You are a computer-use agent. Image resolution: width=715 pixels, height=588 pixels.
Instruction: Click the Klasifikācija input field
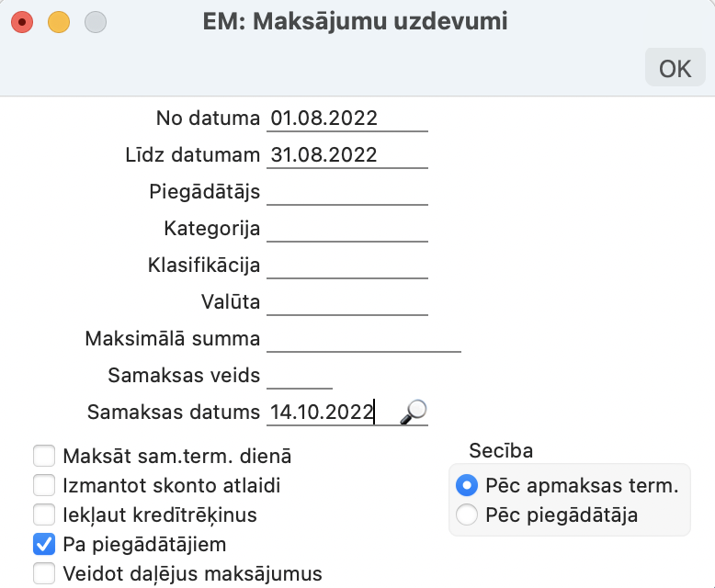tap(347, 266)
